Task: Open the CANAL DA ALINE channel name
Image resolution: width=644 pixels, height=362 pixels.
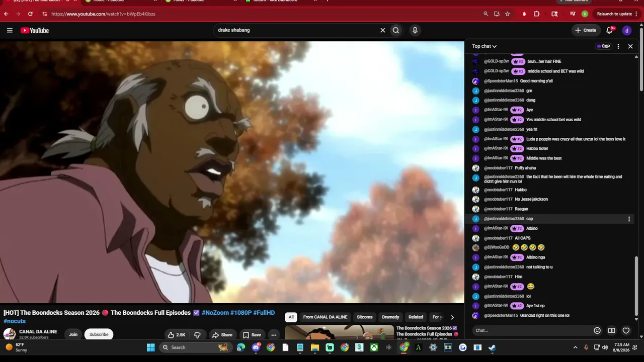Action: [x=38, y=332]
